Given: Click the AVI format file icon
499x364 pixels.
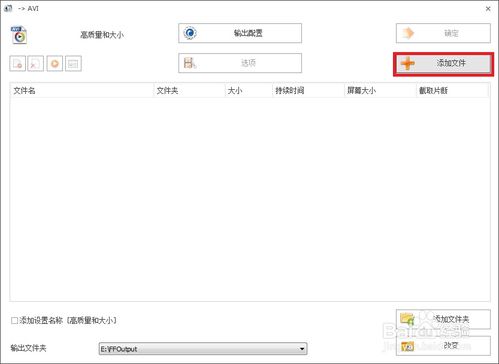Looking at the screenshot, I should (19, 35).
